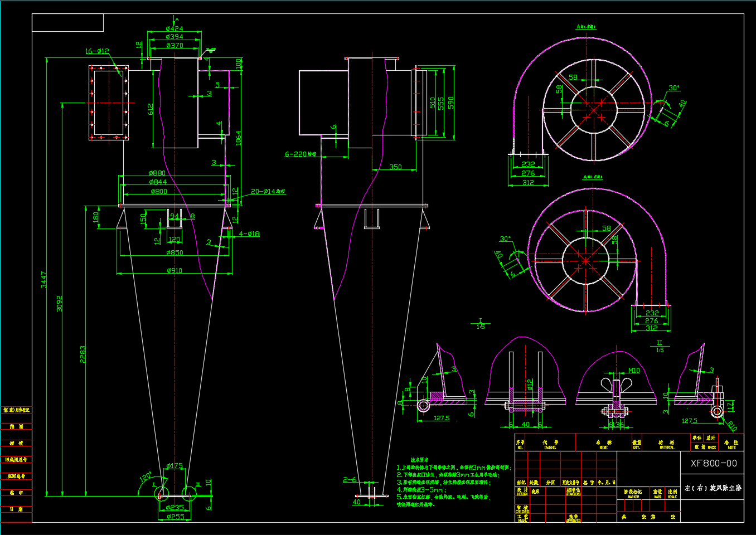This screenshot has width=756, height=535.
Task: Select the ø424 diameter dimension text
Action: (x=175, y=28)
